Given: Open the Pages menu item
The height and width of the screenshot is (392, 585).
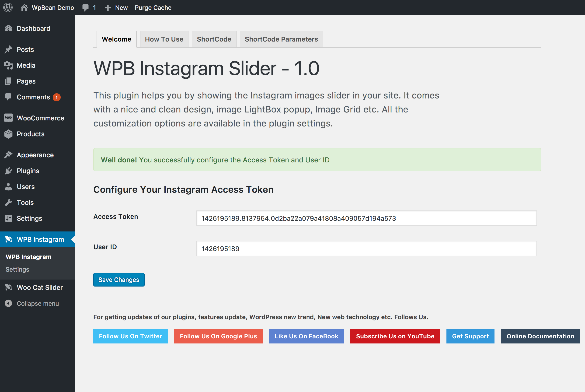Looking at the screenshot, I should tap(37, 81).
